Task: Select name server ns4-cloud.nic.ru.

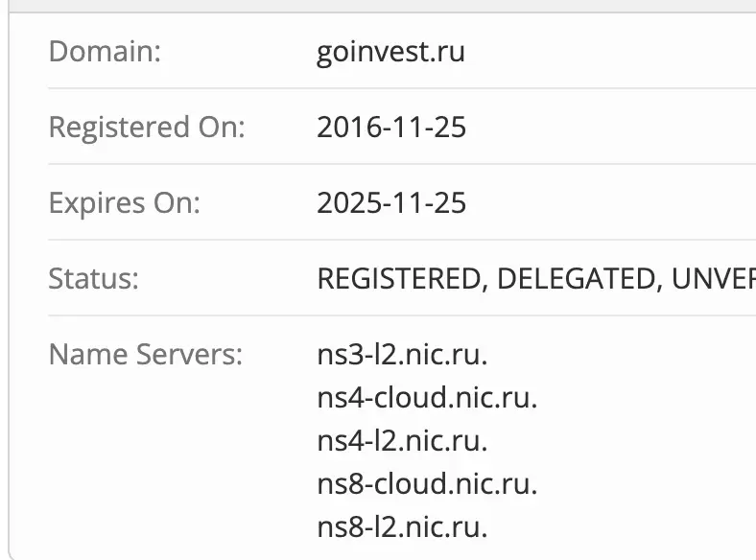Action: 427,397
